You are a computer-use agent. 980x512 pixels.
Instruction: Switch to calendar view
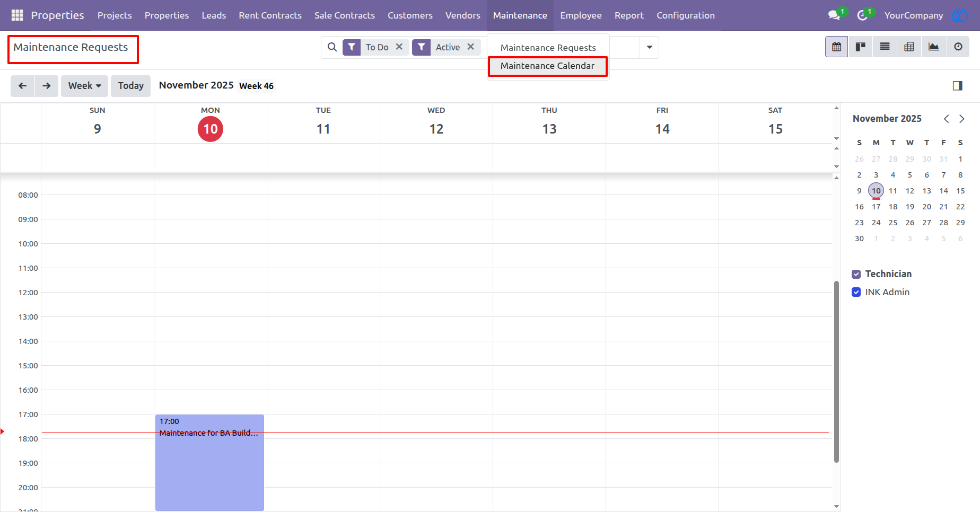(836, 47)
